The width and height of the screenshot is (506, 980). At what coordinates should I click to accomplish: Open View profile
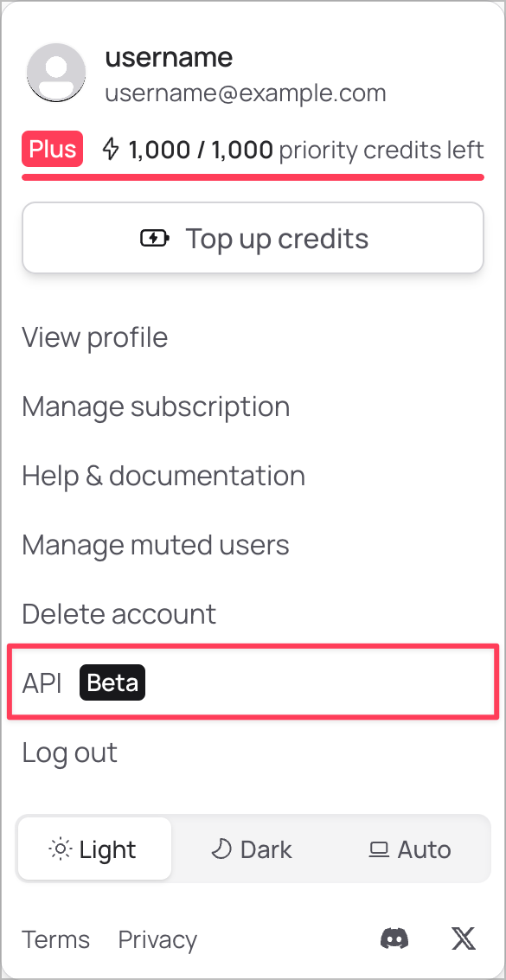94,337
